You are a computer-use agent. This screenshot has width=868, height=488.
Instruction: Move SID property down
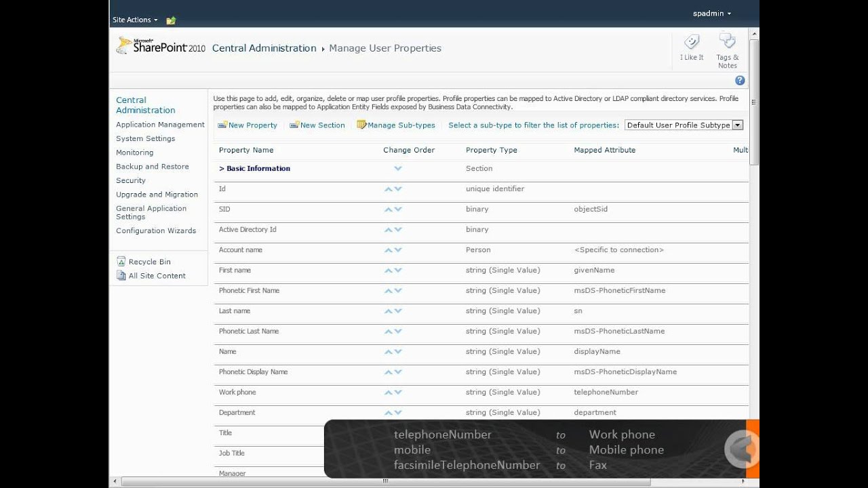pos(398,209)
